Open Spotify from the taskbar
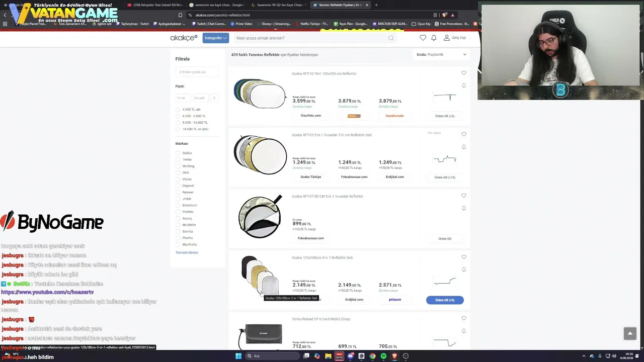This screenshot has width=644, height=362. (383, 356)
